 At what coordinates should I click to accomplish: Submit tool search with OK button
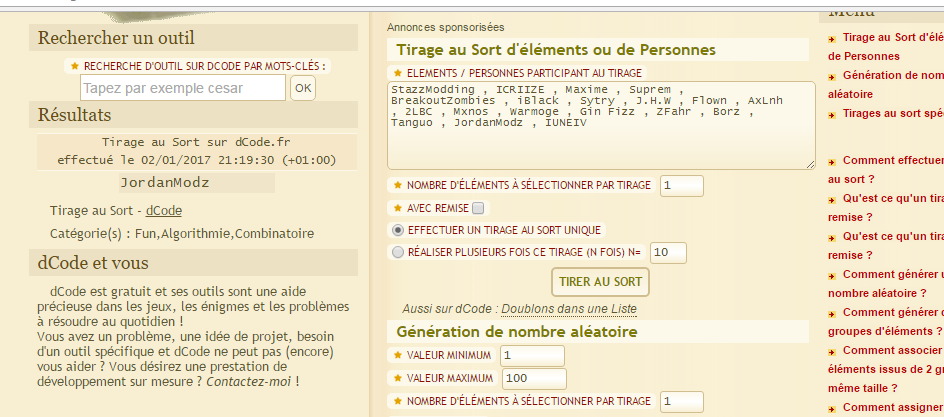[x=303, y=88]
